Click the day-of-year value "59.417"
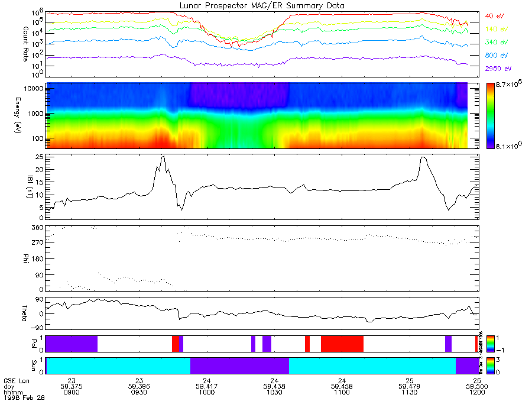This screenshot has width=532, height=414. [207, 387]
